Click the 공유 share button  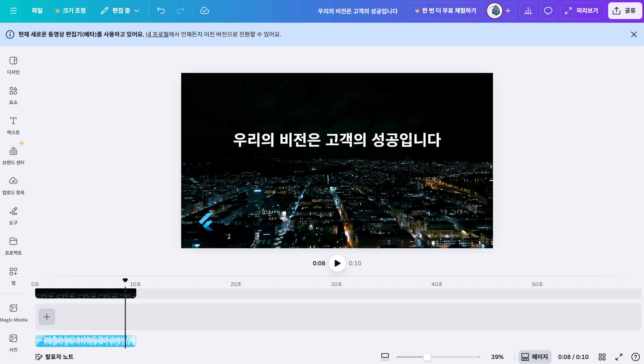click(x=625, y=11)
